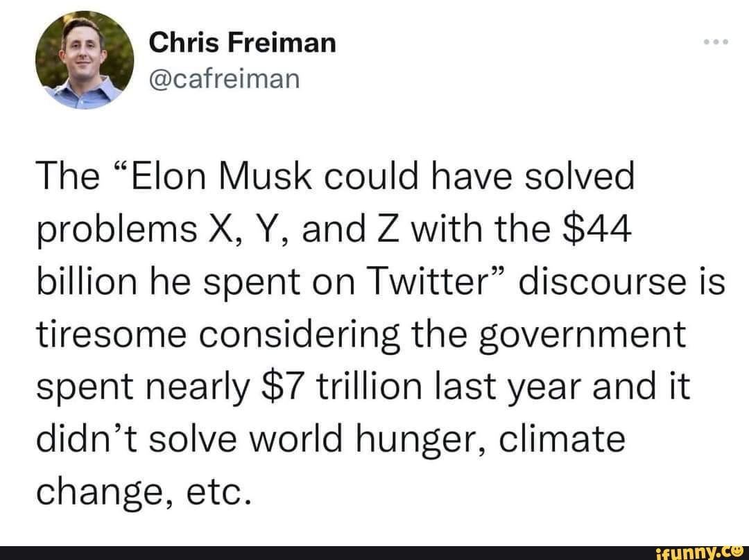The width and height of the screenshot is (749, 560).
Task: Select the smiley face in the ifunny logo
Action: (x=737, y=551)
